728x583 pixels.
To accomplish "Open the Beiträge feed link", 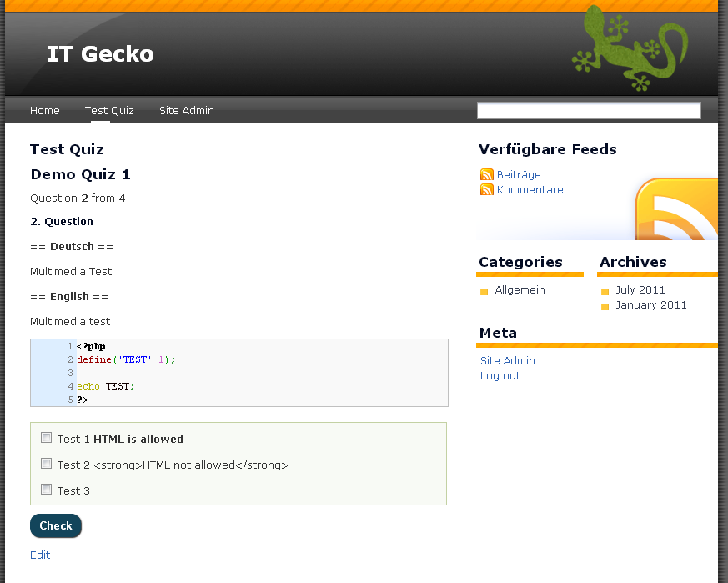I will tap(519, 175).
